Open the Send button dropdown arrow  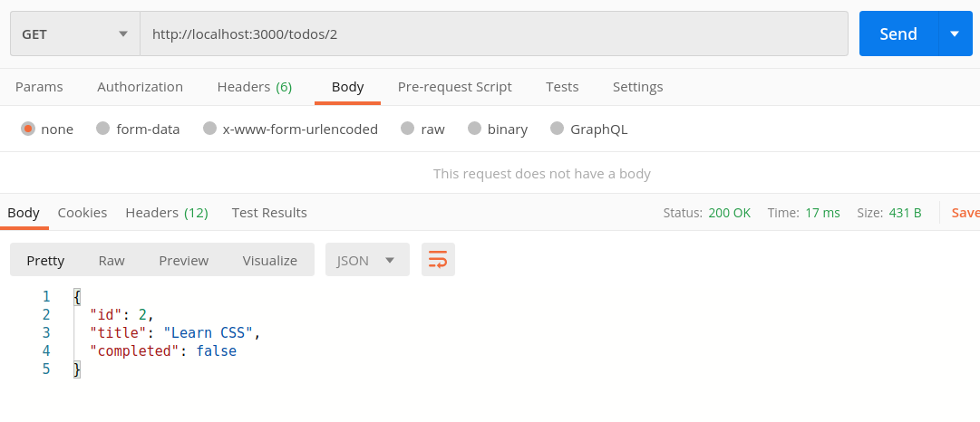955,34
